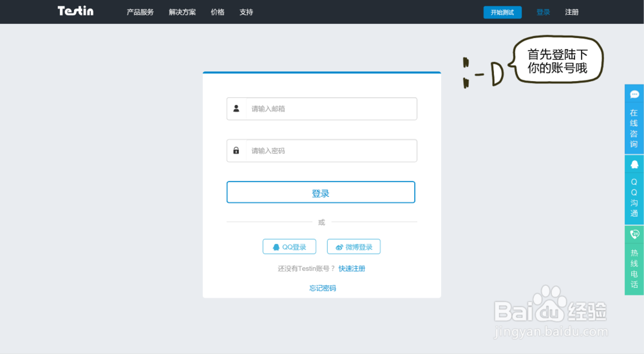Open 热线电话 side panel text
The image size is (644, 354).
(x=634, y=269)
